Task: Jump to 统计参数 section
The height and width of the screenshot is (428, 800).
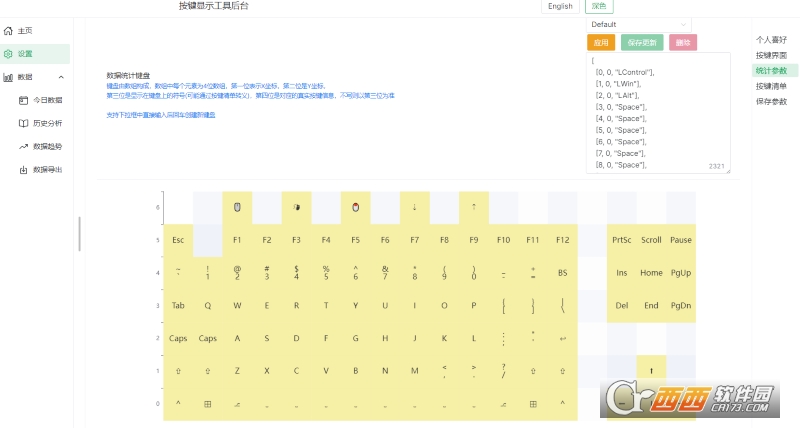Action: pos(771,70)
